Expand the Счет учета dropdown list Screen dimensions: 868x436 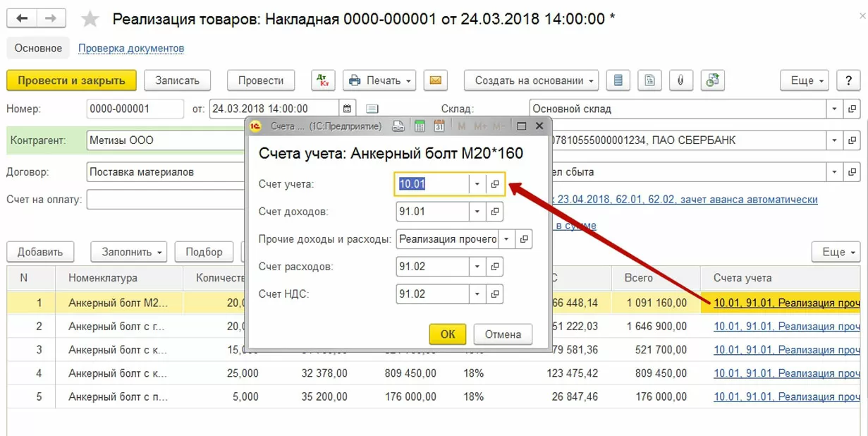coord(477,184)
